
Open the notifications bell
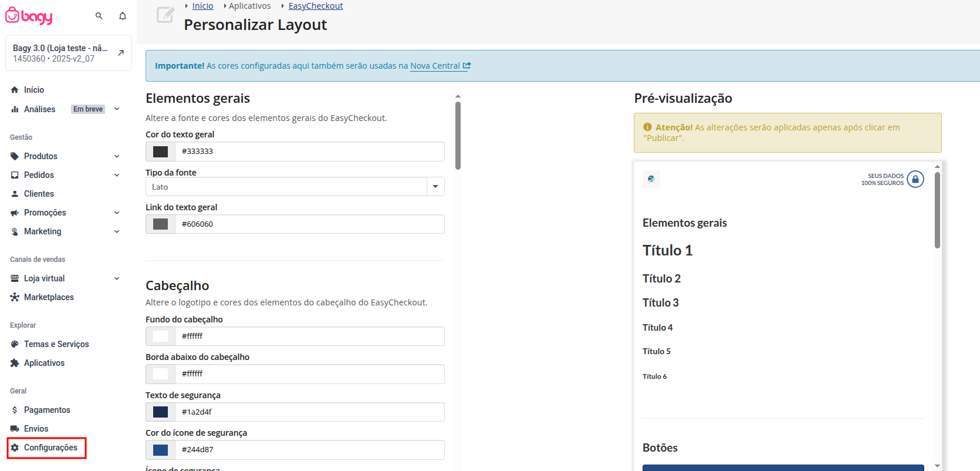point(123,16)
